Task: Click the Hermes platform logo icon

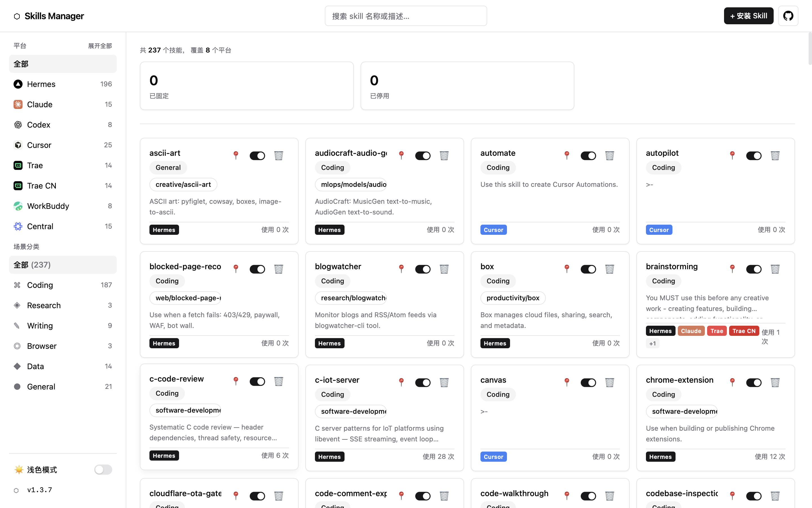Action: coord(18,84)
